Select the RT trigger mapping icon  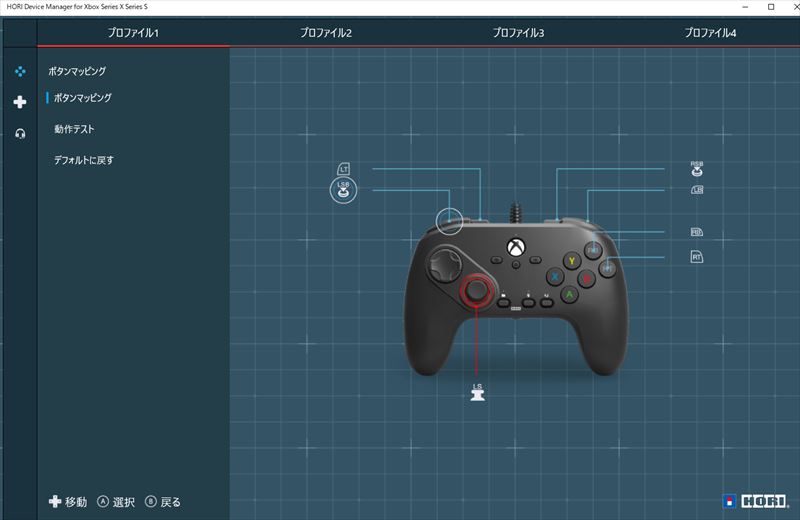[x=697, y=256]
